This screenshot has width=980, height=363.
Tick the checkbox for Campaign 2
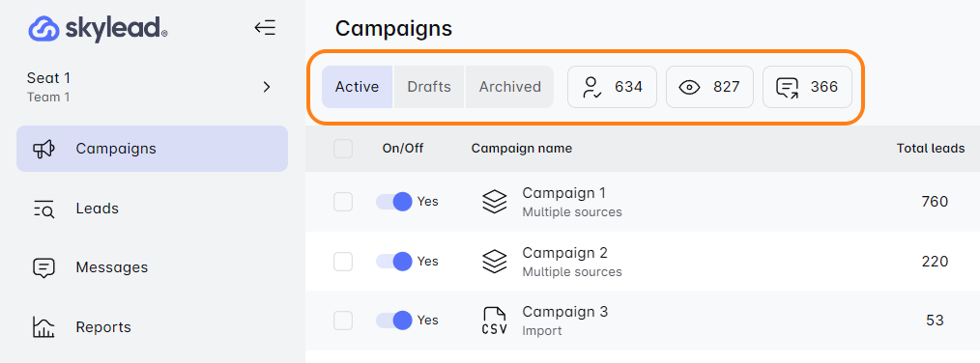click(343, 262)
